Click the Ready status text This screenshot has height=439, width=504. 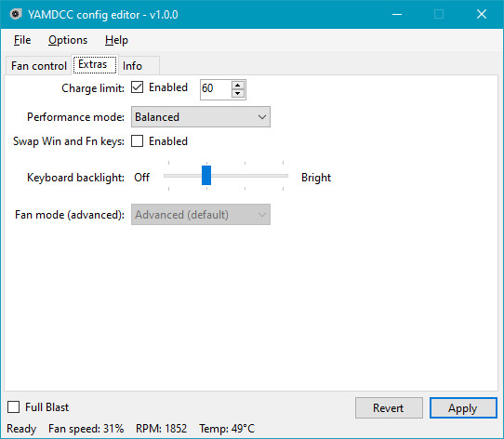[21, 429]
